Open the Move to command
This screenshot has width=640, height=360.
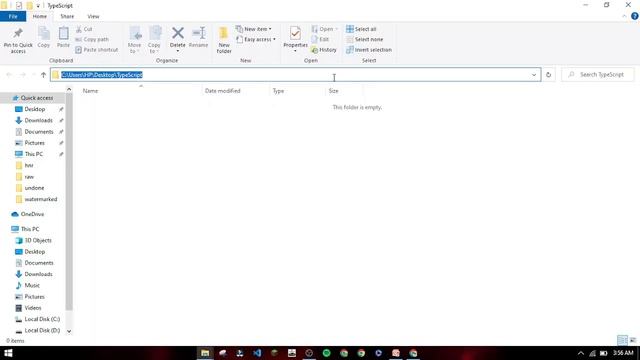coord(135,40)
